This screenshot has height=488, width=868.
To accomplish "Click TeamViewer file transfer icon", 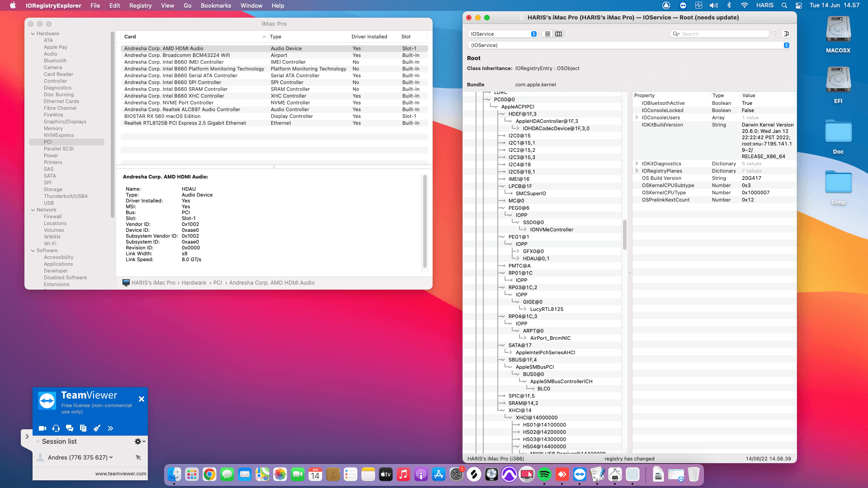I will click(x=83, y=428).
